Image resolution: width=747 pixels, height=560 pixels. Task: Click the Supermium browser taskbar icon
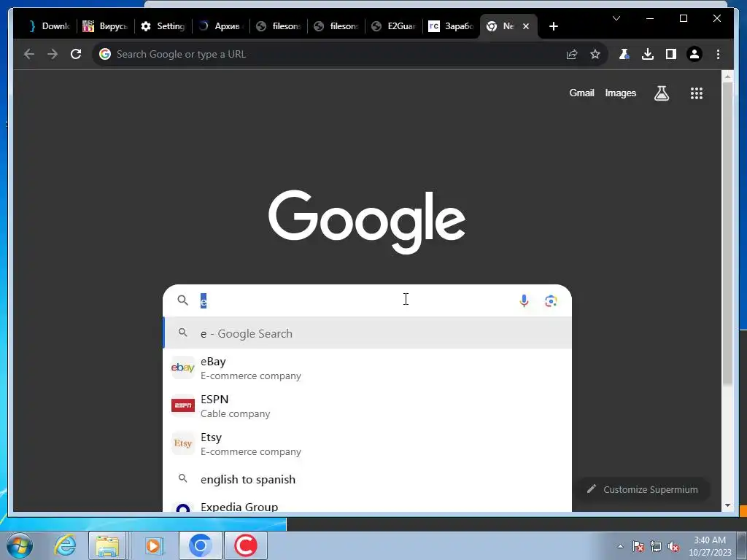(200, 545)
